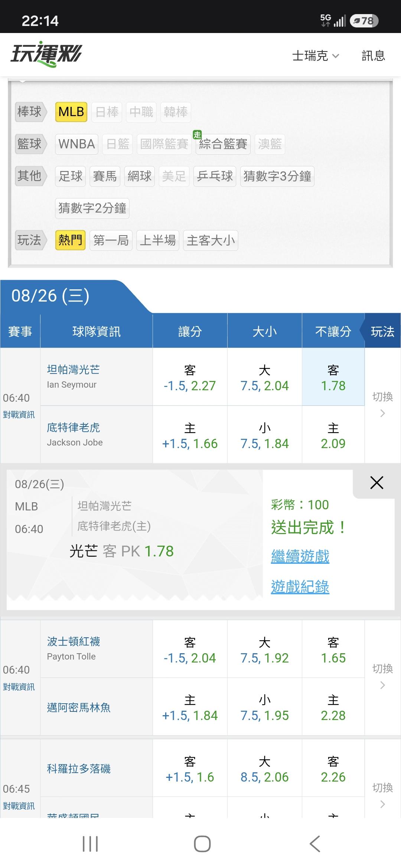The width and height of the screenshot is (401, 868).
Task: Choose the 澳籃 filter
Action: click(x=270, y=144)
